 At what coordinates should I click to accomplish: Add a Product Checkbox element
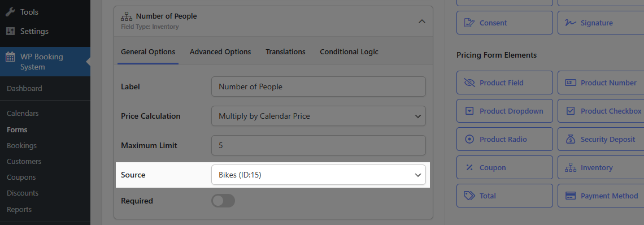click(601, 111)
